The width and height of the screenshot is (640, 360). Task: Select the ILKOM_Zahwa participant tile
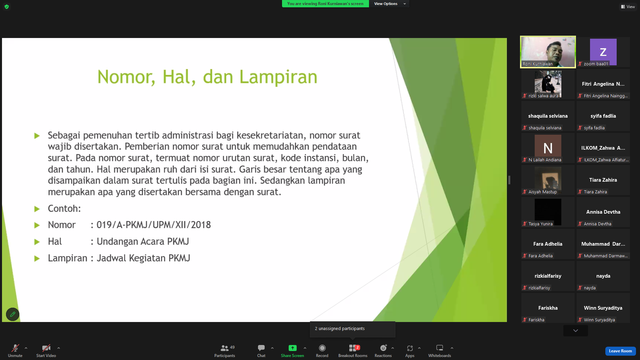(603, 148)
